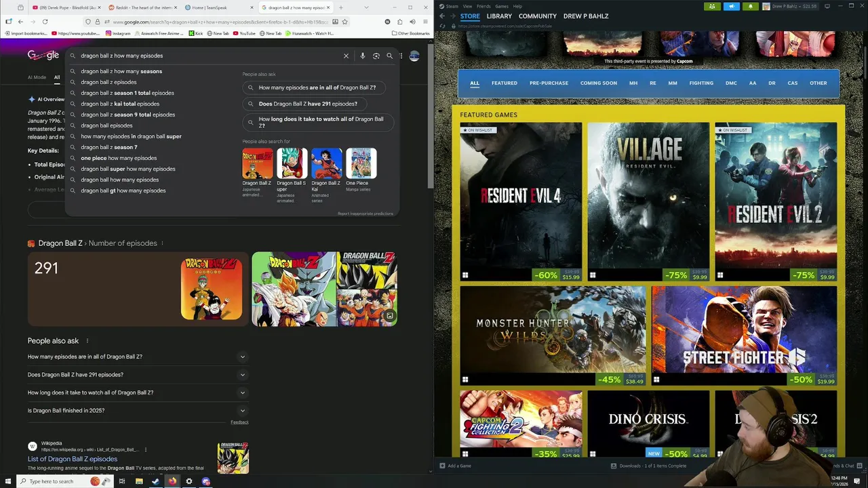Viewport: 868px width, 488px height.
Task: Refresh the Steam store page
Action: point(442,26)
